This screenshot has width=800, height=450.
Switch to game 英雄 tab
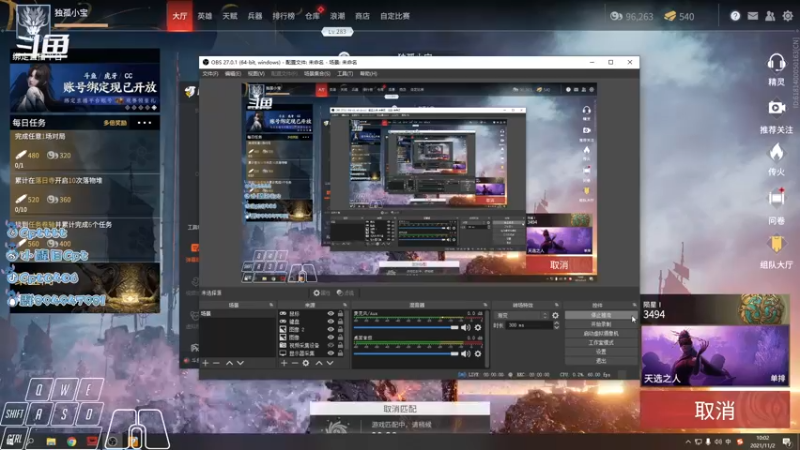pos(205,16)
